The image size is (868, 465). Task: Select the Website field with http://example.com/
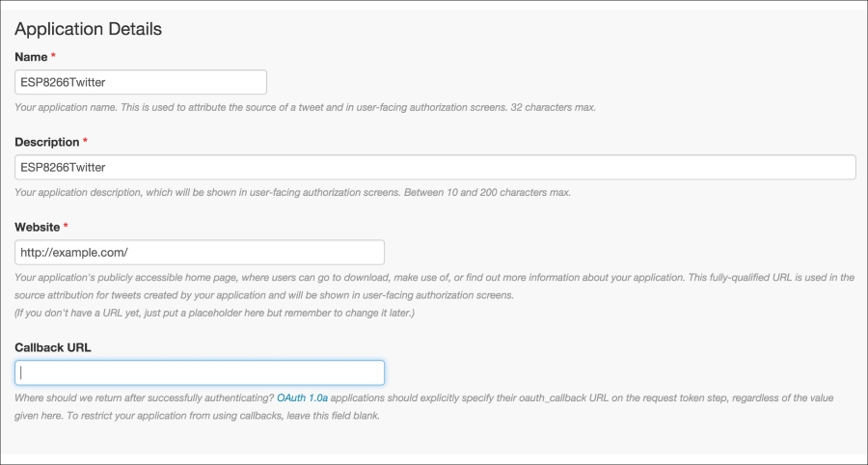200,253
